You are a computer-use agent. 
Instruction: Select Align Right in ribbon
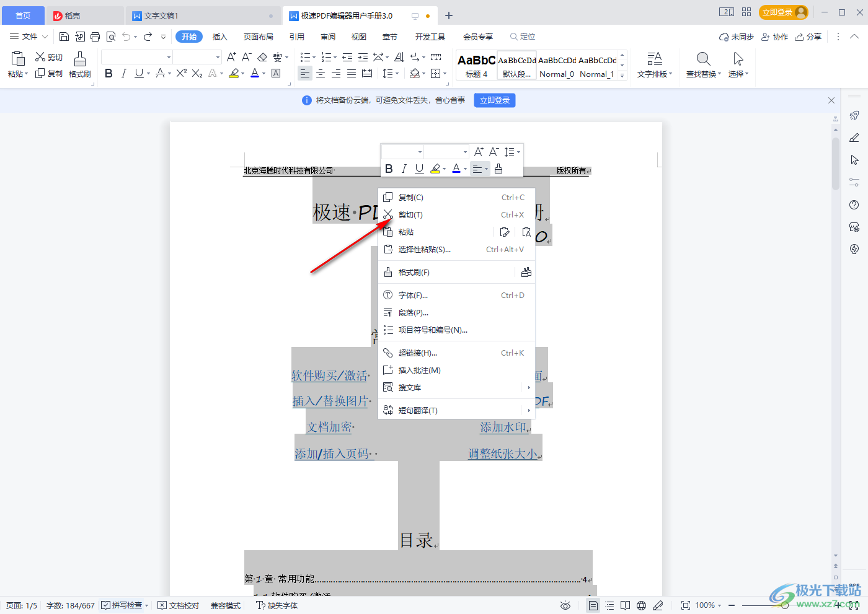[336, 73]
